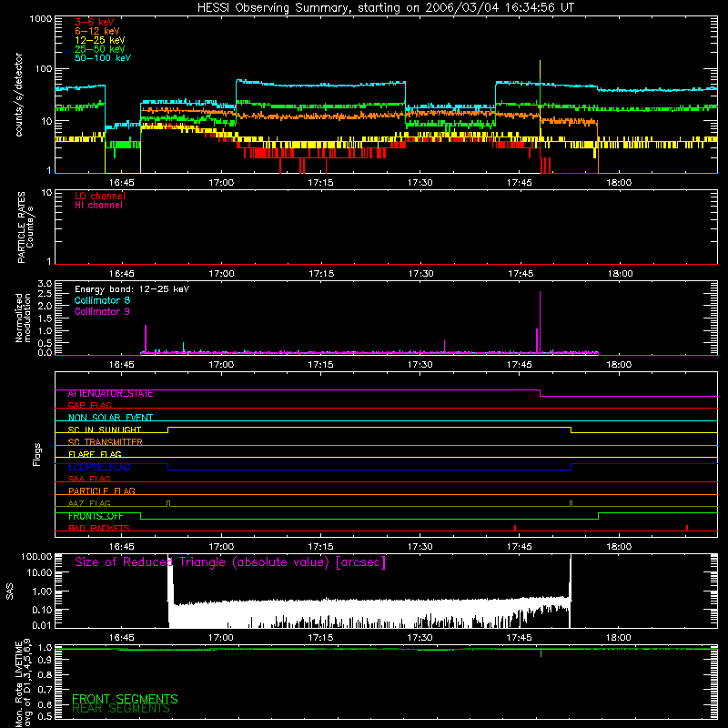Viewport: 728px width, 728px height.
Task: Select the 3-6 keV legend entry
Action: 95,22
